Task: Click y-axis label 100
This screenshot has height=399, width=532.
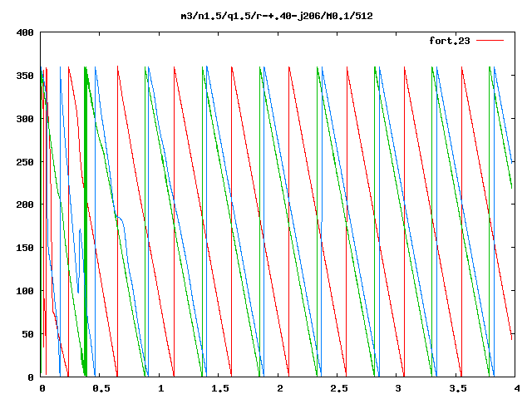Action: 25,291
